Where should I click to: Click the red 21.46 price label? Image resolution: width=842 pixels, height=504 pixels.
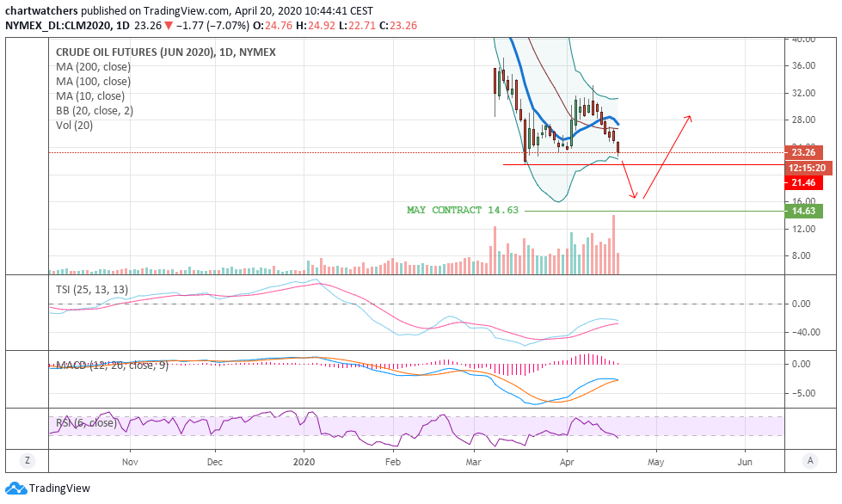pos(803,183)
